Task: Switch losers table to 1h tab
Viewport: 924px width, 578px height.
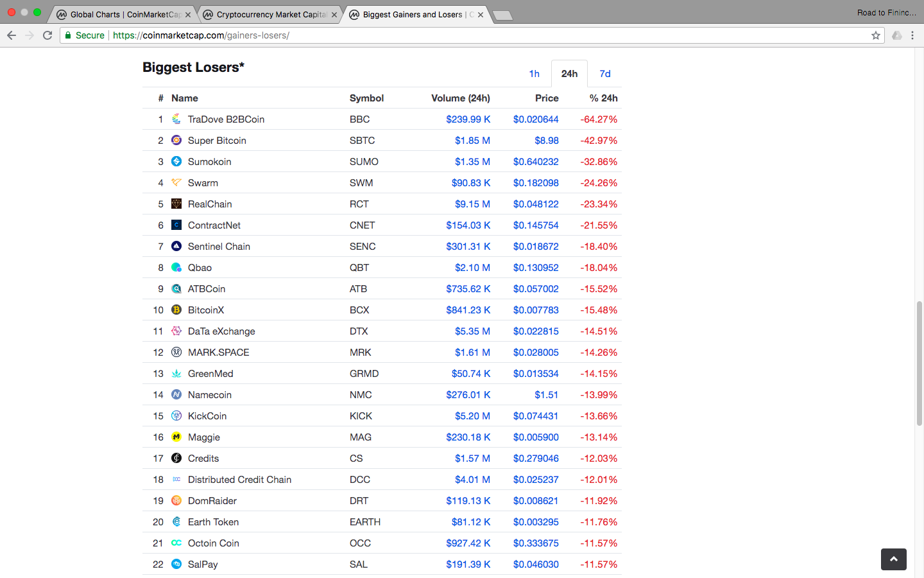Action: (534, 74)
